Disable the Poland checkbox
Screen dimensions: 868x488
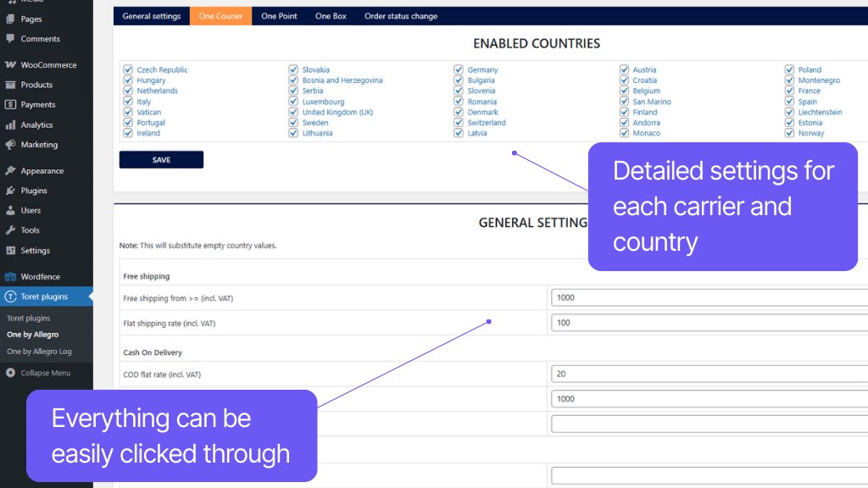(789, 69)
